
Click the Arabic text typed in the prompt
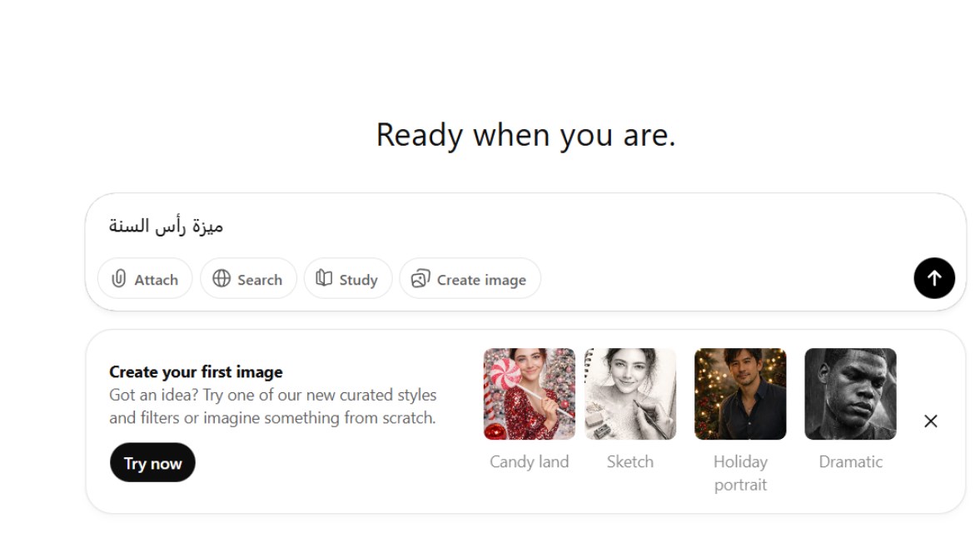click(x=167, y=227)
